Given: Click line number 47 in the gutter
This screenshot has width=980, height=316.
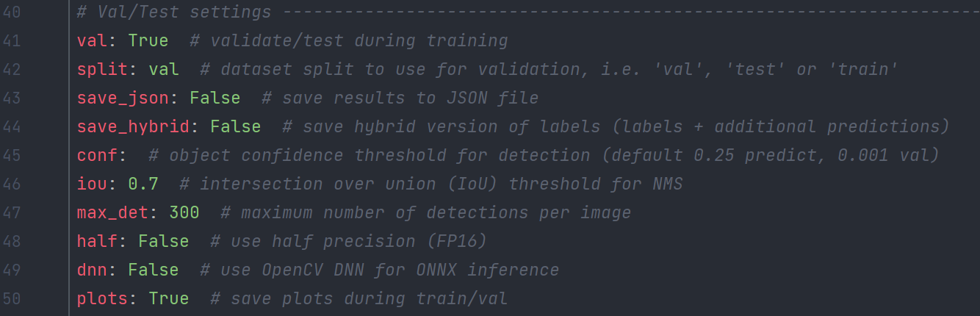Looking at the screenshot, I should 13,213.
